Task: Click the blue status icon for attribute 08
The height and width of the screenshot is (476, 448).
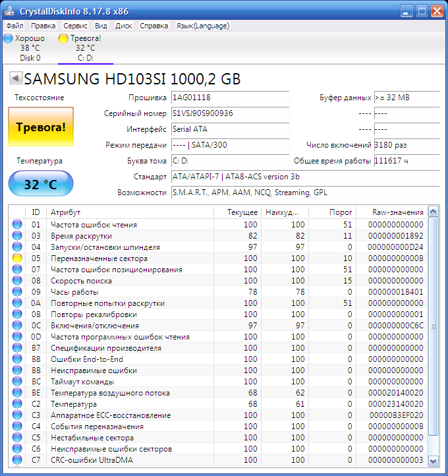Action: [x=17, y=280]
